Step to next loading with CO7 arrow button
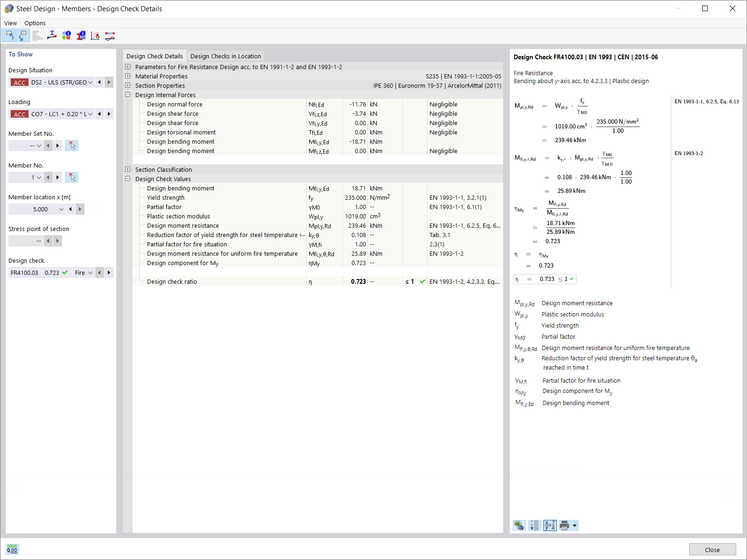The height and width of the screenshot is (560, 747). [x=108, y=114]
